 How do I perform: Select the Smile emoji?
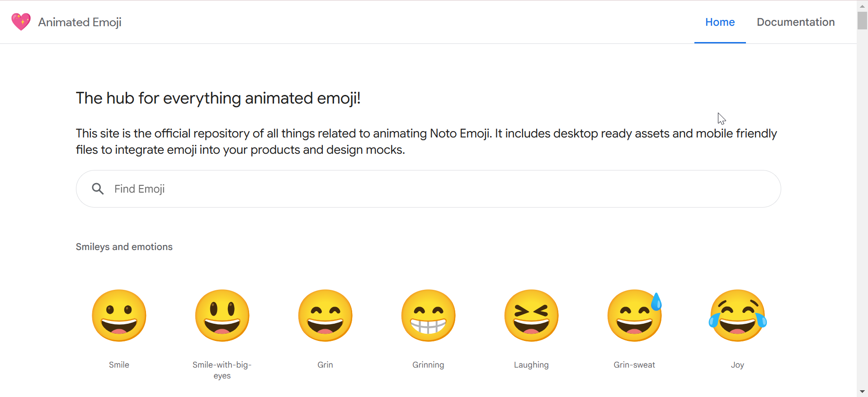119,316
